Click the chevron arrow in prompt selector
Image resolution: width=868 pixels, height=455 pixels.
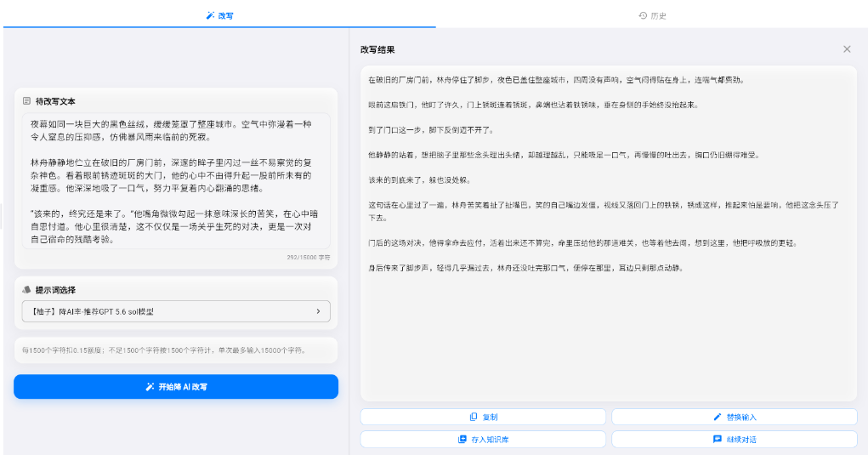pos(318,311)
